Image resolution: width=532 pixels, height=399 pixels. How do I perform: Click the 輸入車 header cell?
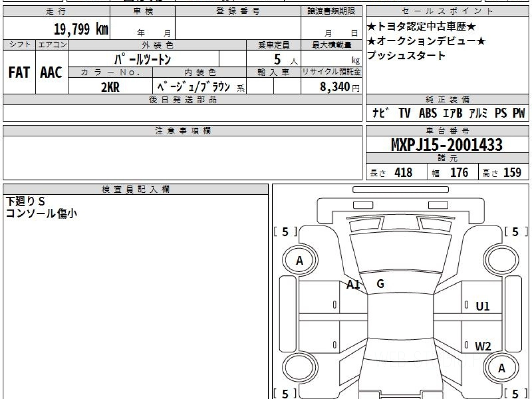[x=274, y=72]
